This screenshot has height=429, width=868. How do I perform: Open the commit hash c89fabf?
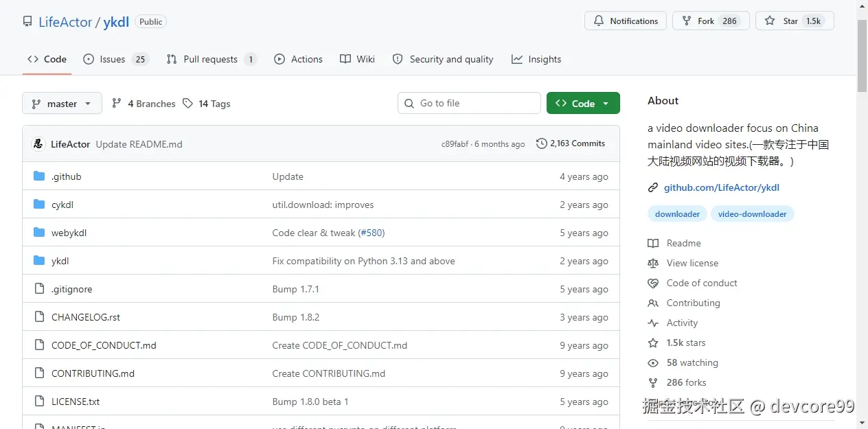point(455,144)
